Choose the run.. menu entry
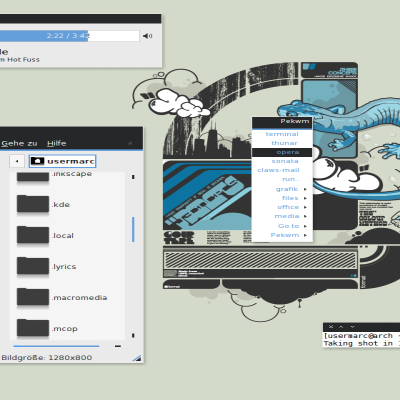400x400 pixels. pos(282,179)
